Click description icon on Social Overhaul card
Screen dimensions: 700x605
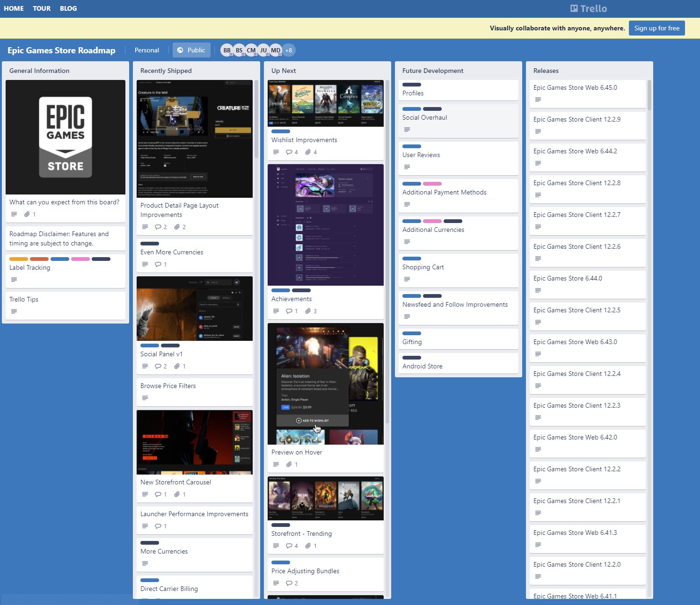click(x=407, y=130)
